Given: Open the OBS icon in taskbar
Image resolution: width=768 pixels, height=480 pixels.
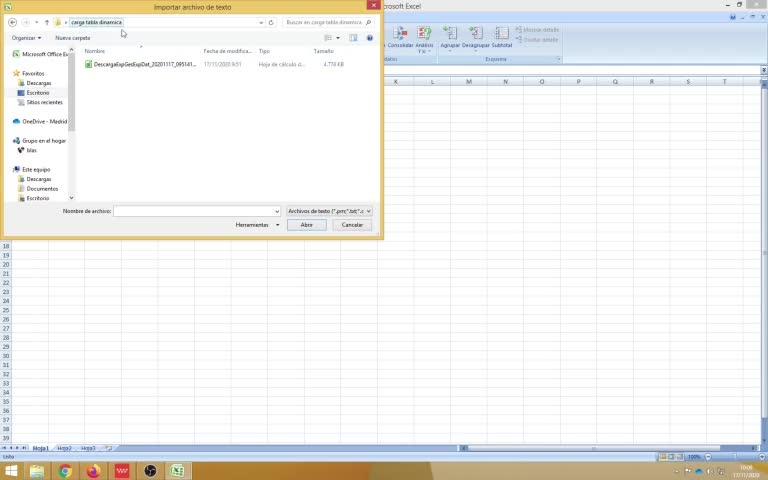Looking at the screenshot, I should 150,471.
